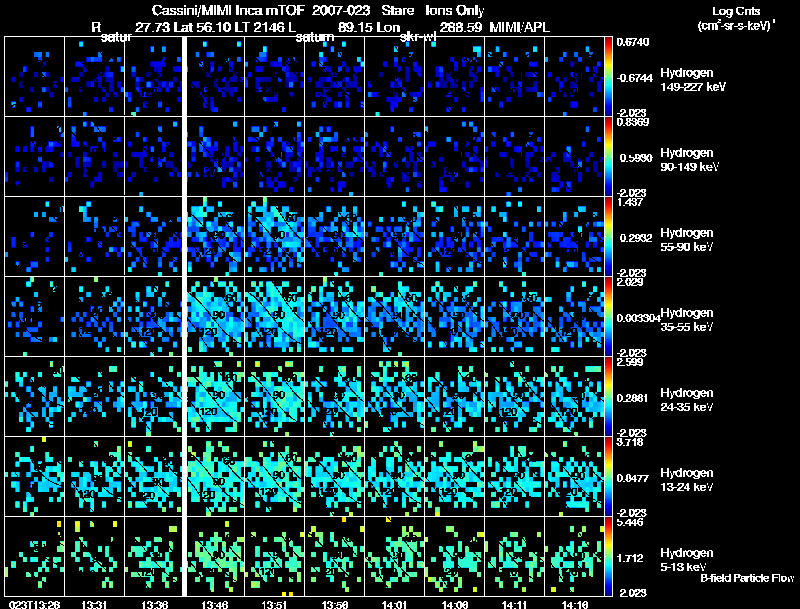Click the 0.8369 colorbar maximum value
The height and width of the screenshot is (609, 800).
click(633, 122)
